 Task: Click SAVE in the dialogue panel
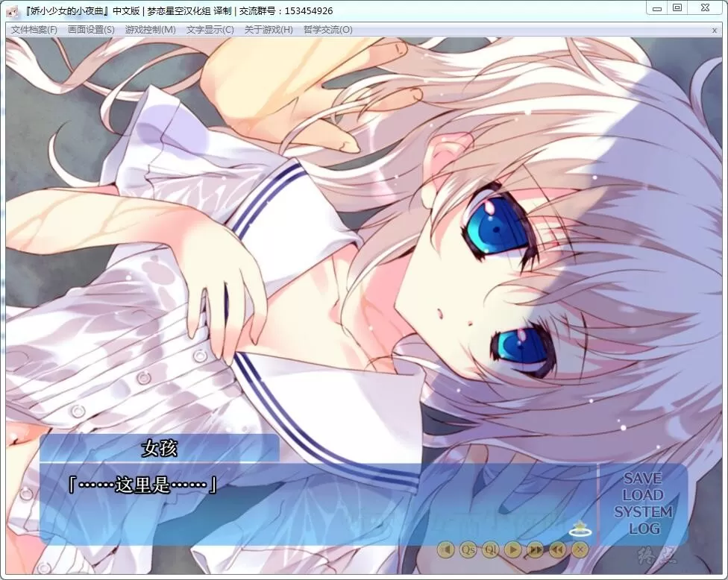pyautogui.click(x=642, y=479)
